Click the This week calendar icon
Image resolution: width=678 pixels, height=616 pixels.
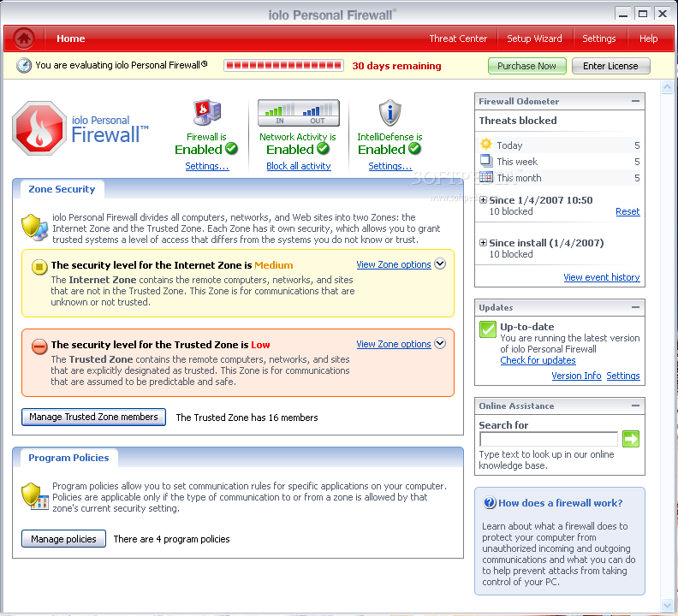pyautogui.click(x=486, y=160)
